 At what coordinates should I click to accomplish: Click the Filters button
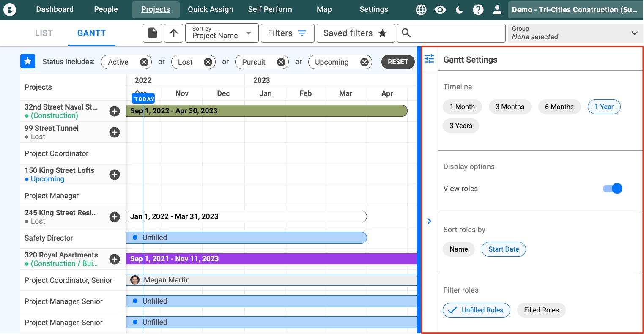(288, 33)
